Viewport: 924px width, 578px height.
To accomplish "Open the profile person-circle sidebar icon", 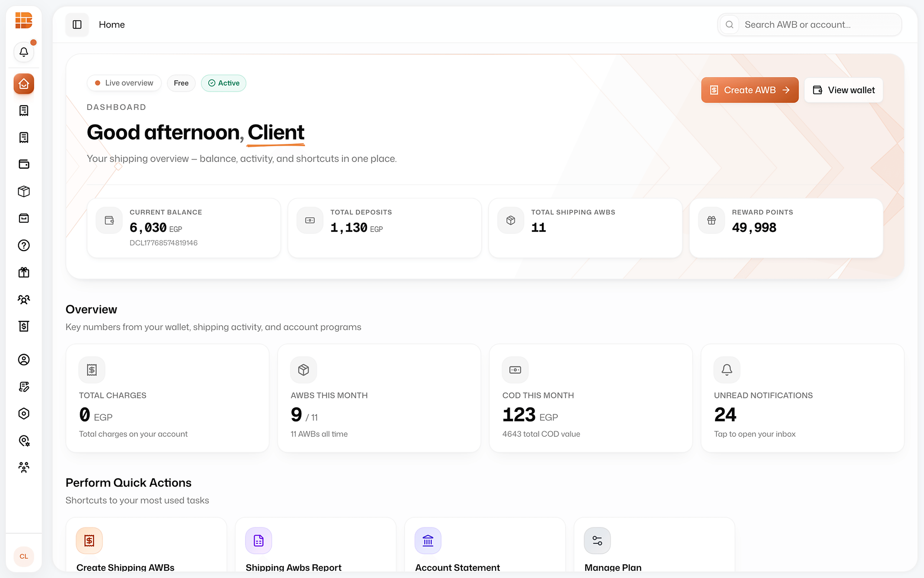I will pos(24,360).
